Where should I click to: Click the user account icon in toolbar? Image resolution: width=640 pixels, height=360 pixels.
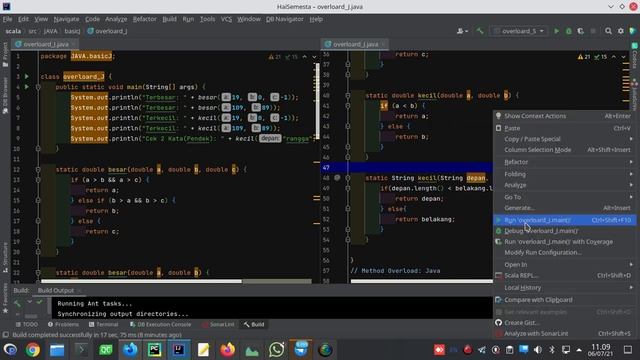click(462, 31)
